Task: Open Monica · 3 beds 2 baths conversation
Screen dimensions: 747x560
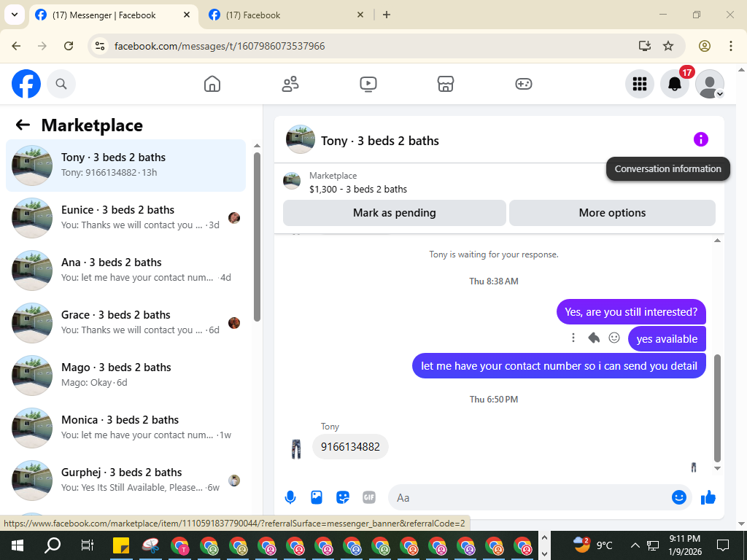Action: point(125,427)
